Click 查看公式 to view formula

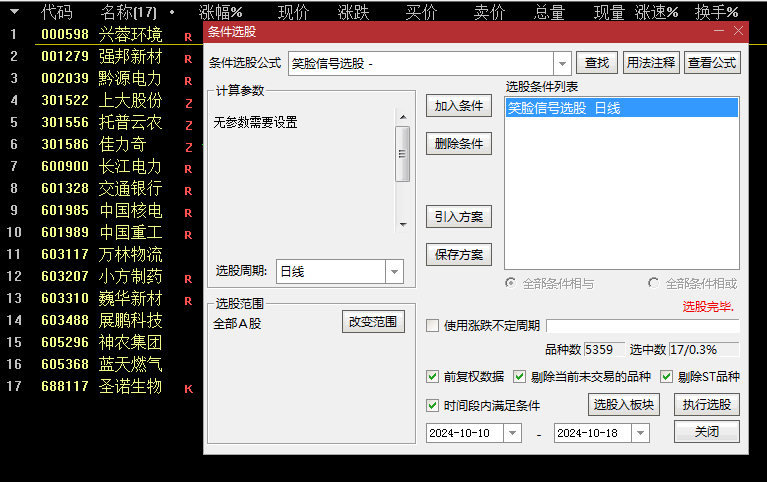[712, 63]
